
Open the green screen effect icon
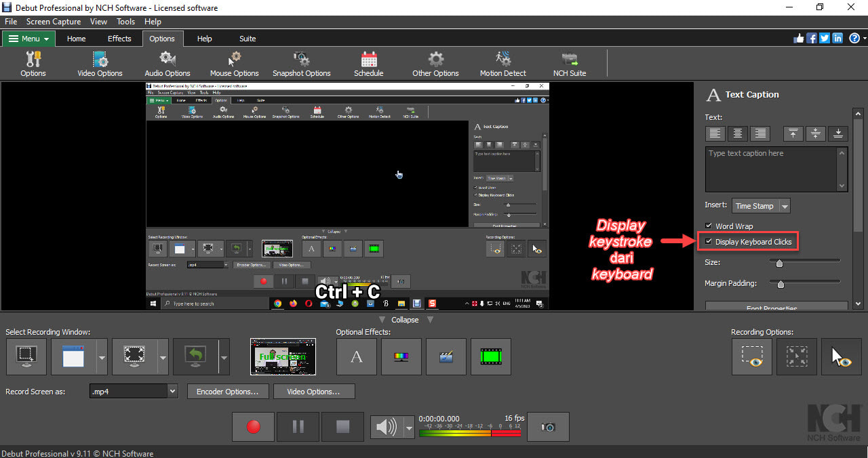tap(491, 356)
